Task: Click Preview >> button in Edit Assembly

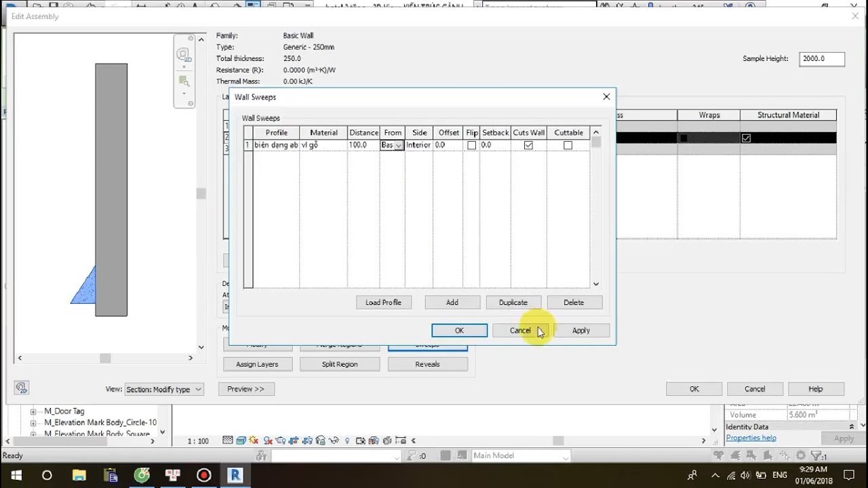Action: [x=246, y=389]
